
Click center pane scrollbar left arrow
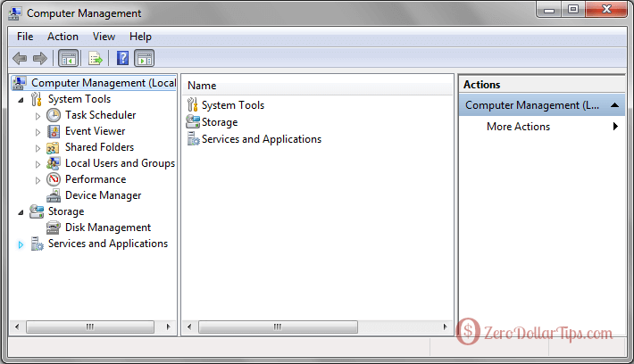189,327
